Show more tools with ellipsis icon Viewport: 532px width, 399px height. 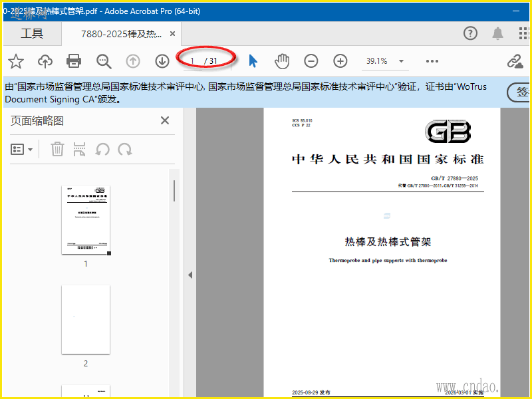[432, 61]
